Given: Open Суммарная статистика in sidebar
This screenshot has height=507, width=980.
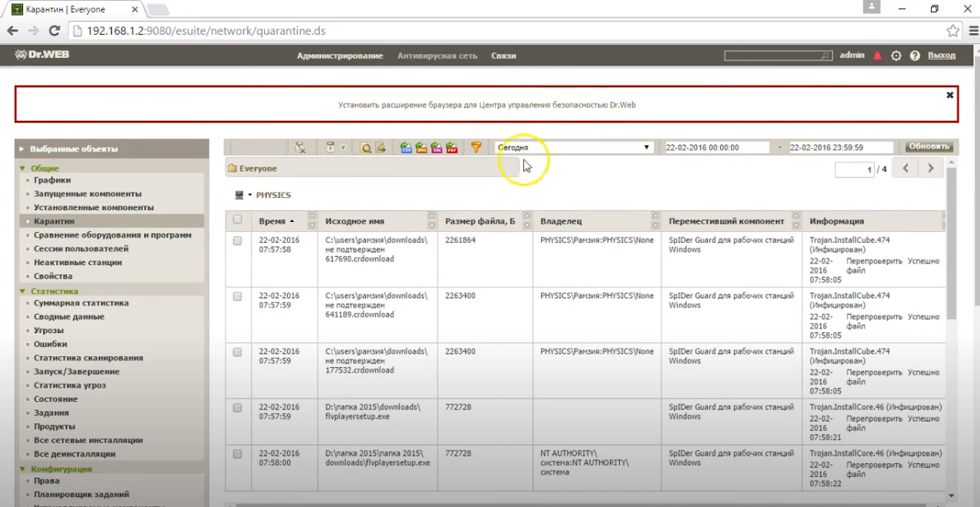Looking at the screenshot, I should click(x=81, y=303).
